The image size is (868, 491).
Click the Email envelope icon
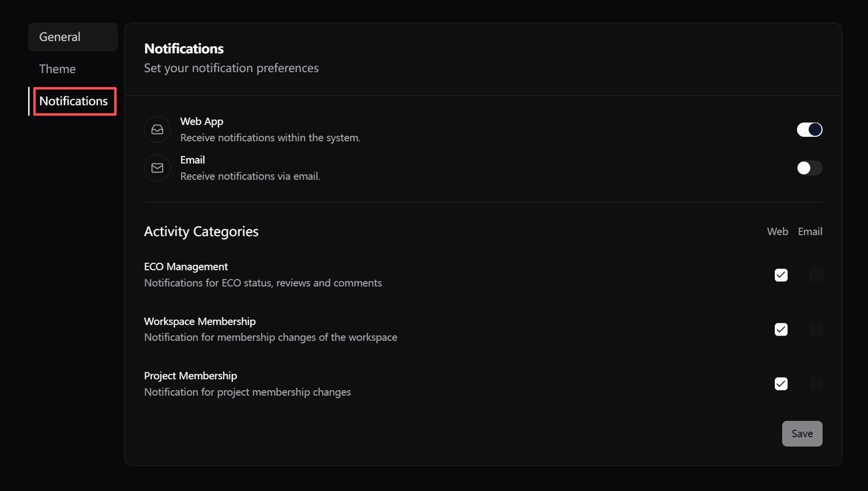pyautogui.click(x=157, y=168)
